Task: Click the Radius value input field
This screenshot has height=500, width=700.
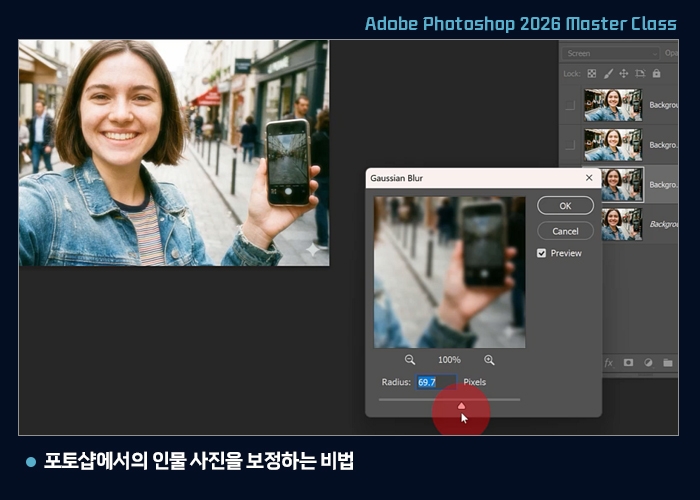Action: (x=436, y=382)
